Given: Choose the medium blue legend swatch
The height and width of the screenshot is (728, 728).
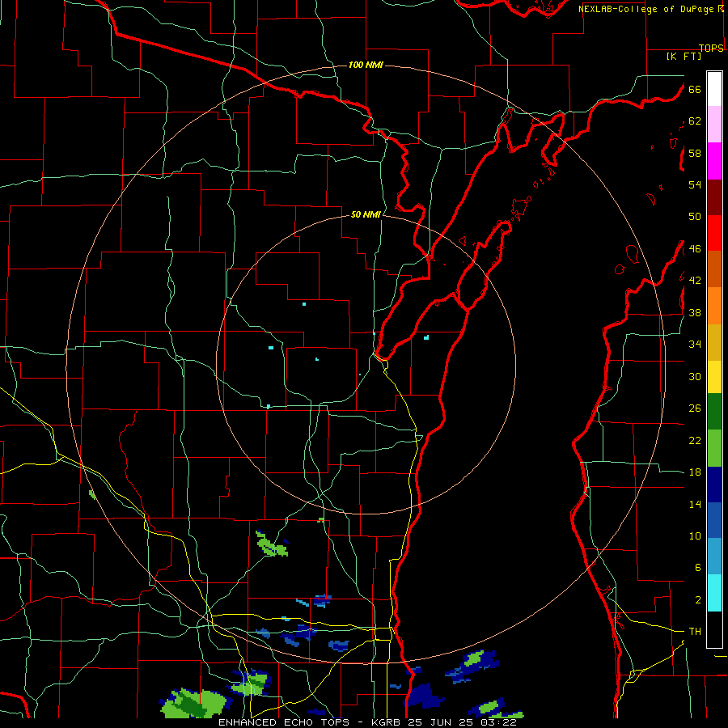Looking at the screenshot, I should pos(714,520).
